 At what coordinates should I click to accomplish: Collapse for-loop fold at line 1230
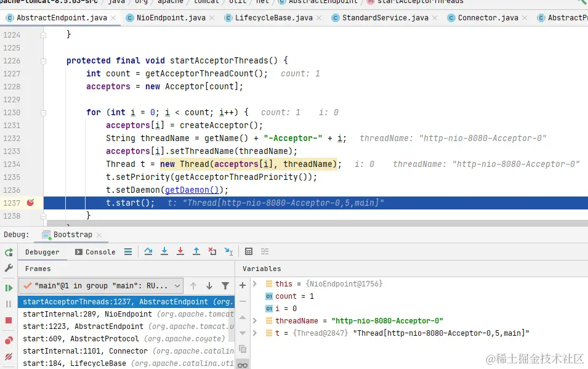(x=44, y=113)
